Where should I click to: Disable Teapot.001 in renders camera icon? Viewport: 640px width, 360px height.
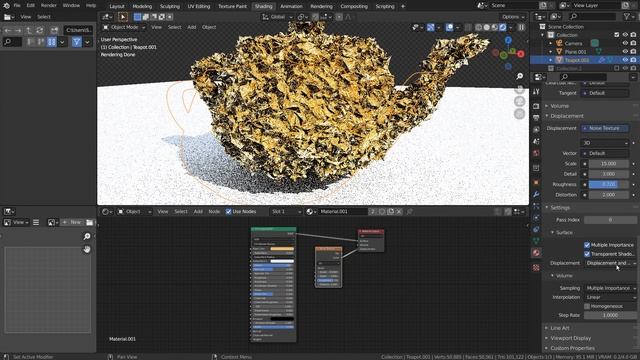point(633,60)
